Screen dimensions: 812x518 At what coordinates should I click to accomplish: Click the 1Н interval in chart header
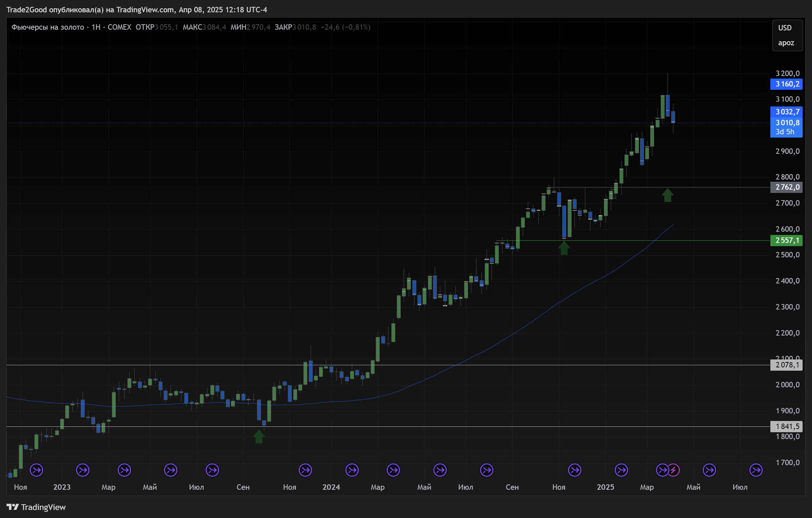pos(96,27)
